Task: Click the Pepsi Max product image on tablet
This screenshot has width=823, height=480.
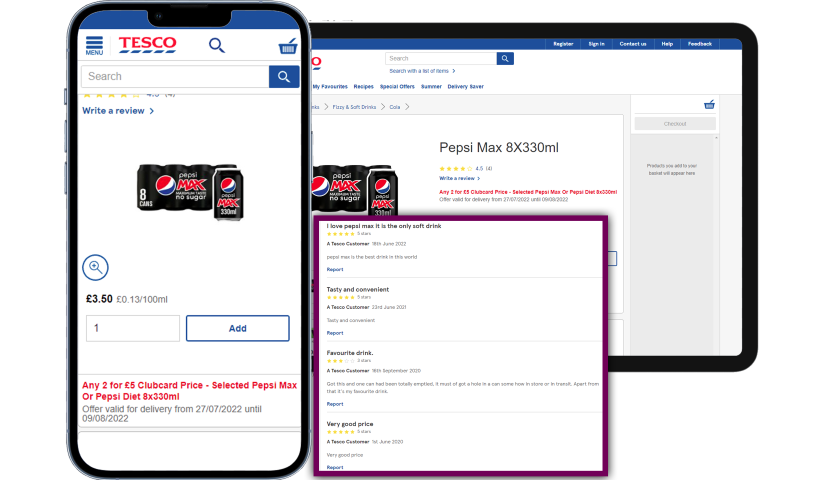Action: 355,190
